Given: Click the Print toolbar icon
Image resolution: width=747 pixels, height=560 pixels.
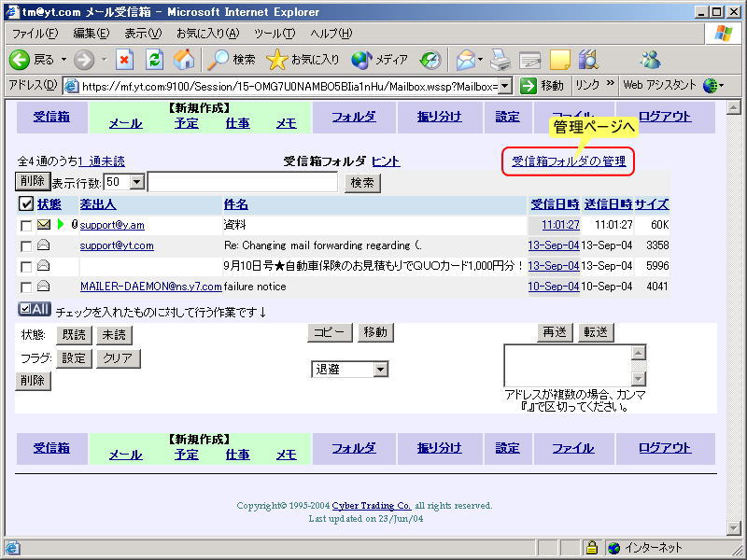Looking at the screenshot, I should tap(500, 60).
